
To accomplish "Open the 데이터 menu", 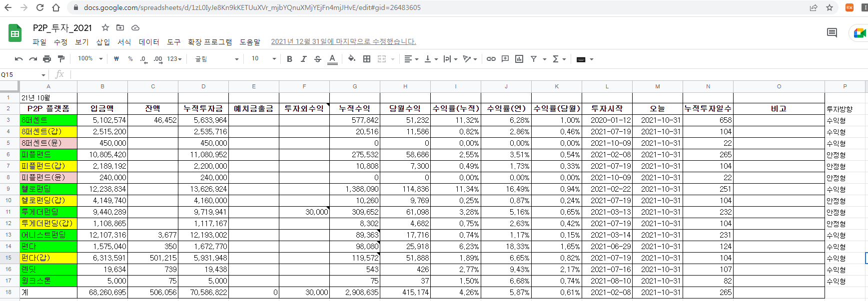I will point(149,42).
